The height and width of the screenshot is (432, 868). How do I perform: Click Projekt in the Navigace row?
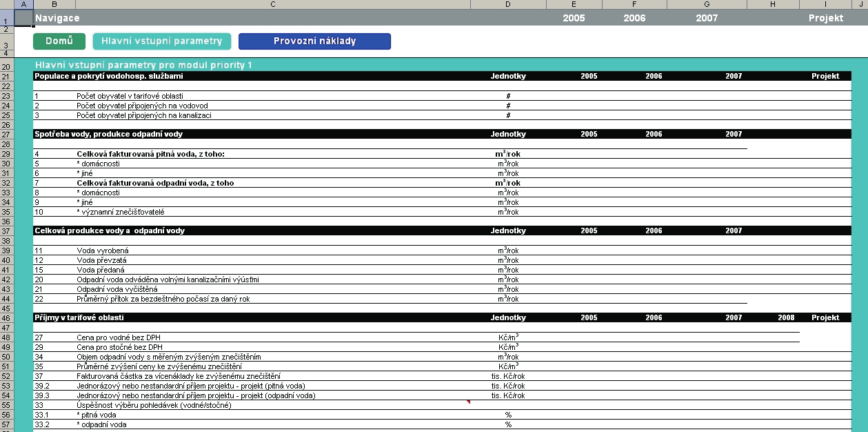tap(826, 18)
